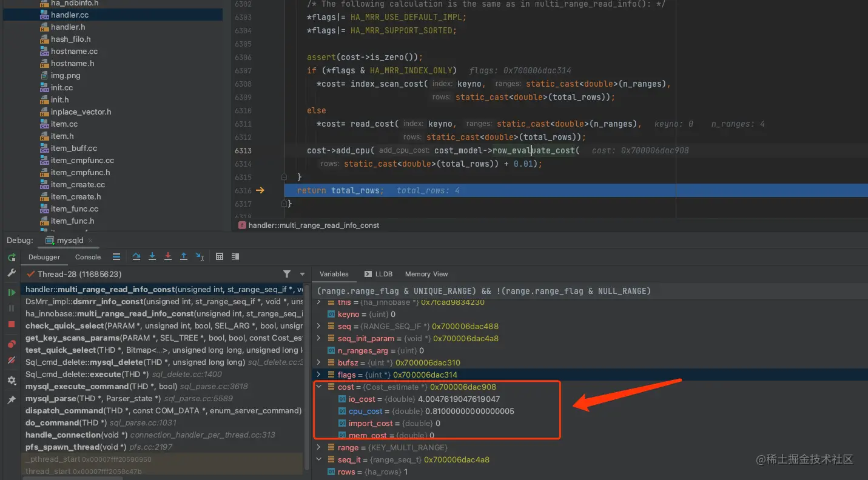Open handler.h in project tree
This screenshot has height=480, width=868.
(68, 27)
